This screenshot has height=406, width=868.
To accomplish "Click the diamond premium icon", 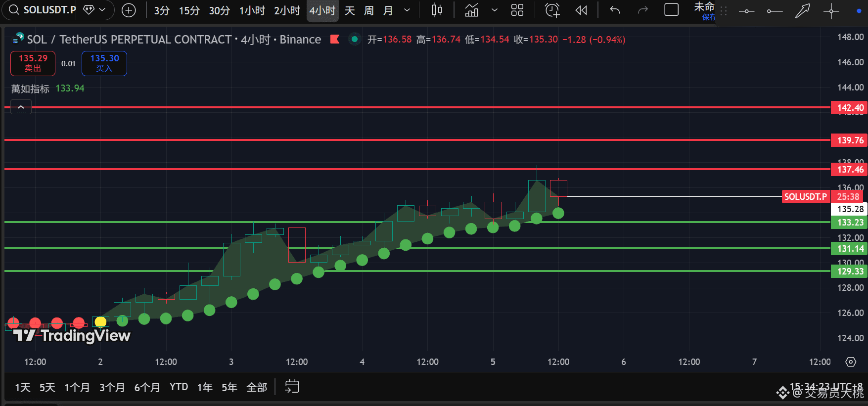I will tap(89, 10).
